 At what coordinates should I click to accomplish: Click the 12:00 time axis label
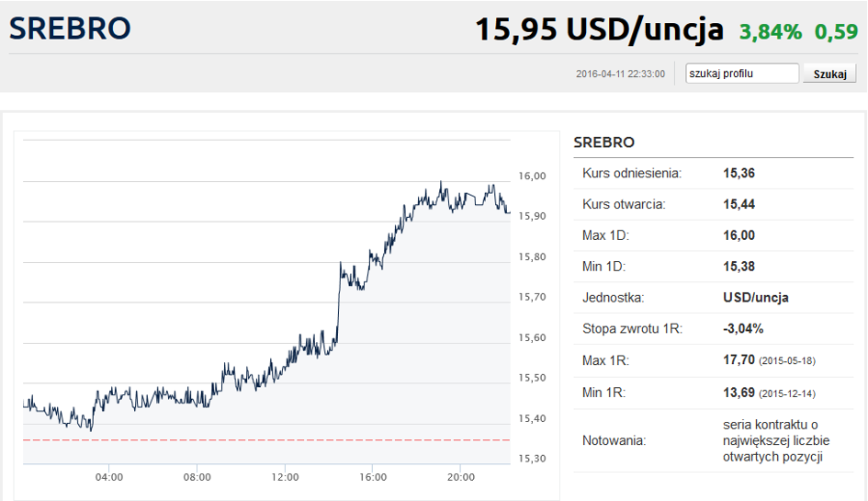tap(285, 477)
